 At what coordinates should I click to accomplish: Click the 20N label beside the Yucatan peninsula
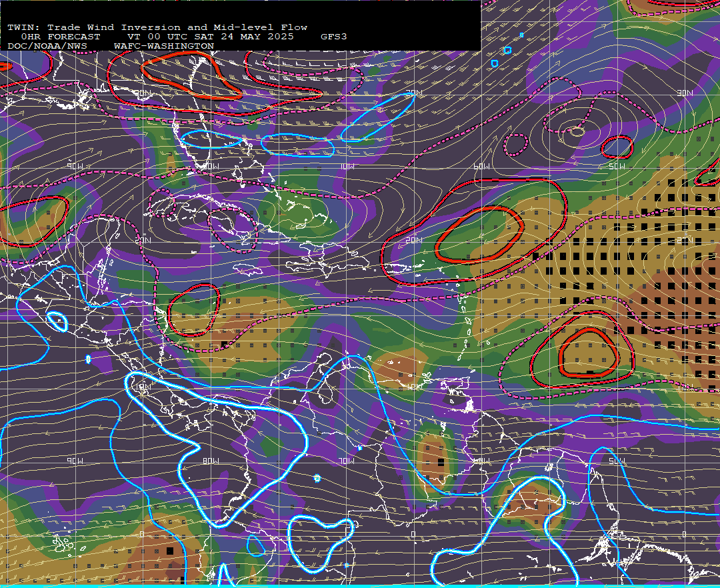(x=143, y=240)
